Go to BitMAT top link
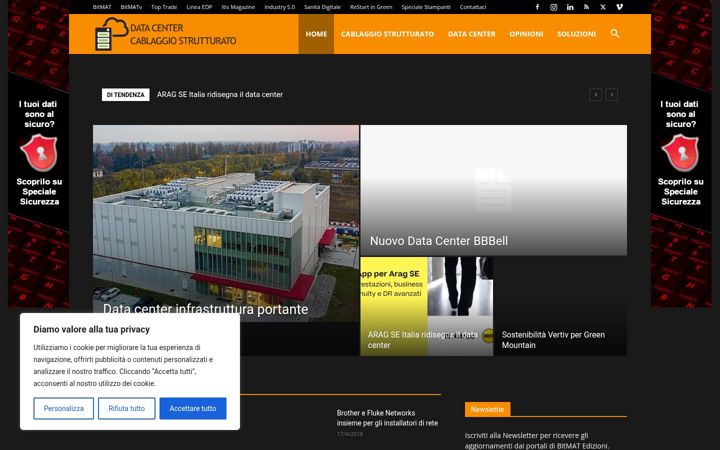Screen dimensions: 720x450 (102, 7)
